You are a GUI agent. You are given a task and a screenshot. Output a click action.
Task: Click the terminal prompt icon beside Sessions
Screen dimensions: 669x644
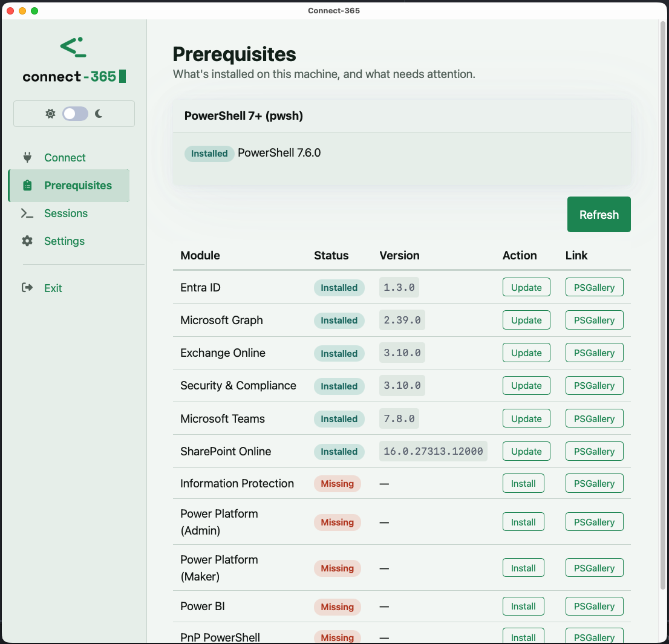27,213
